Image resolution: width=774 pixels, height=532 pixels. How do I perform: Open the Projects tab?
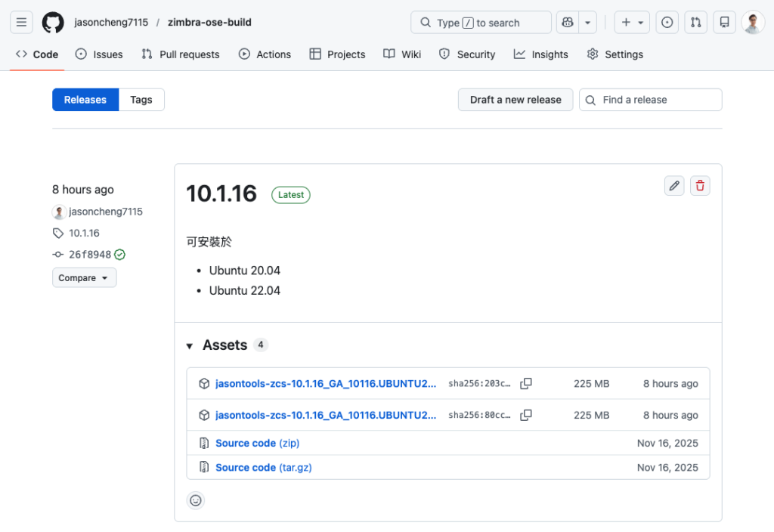(337, 54)
